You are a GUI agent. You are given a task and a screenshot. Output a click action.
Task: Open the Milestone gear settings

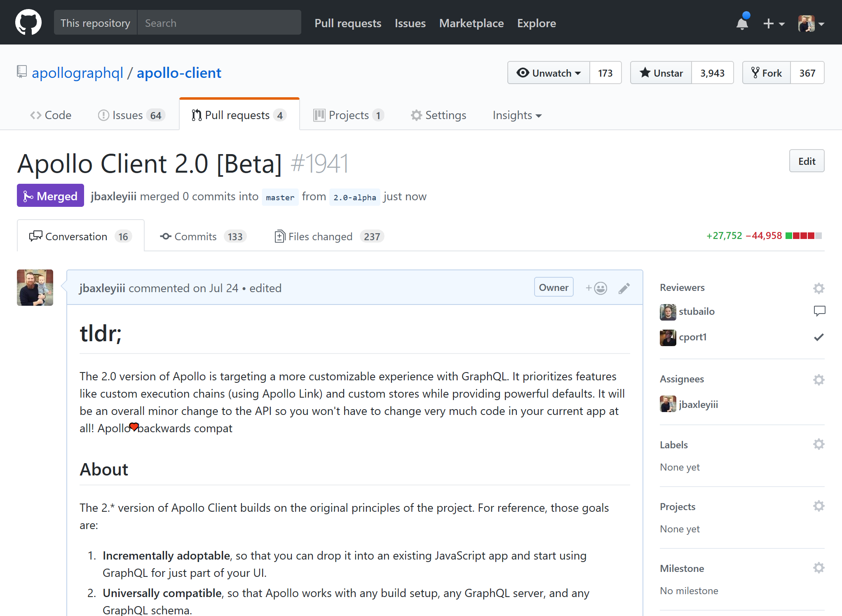click(819, 568)
